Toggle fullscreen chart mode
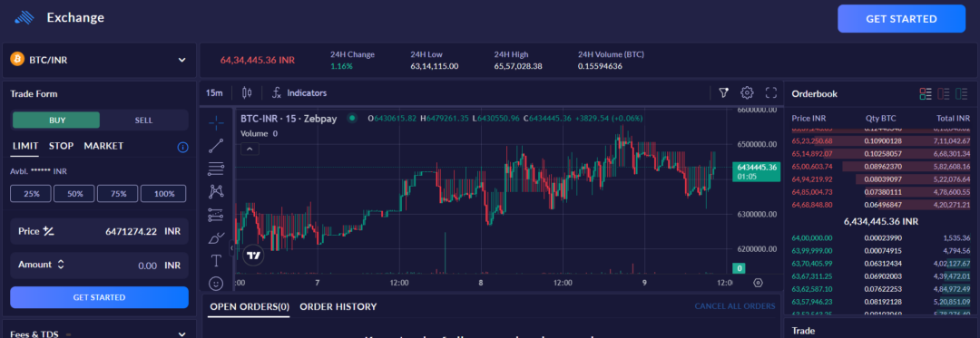This screenshot has width=980, height=338. (771, 93)
